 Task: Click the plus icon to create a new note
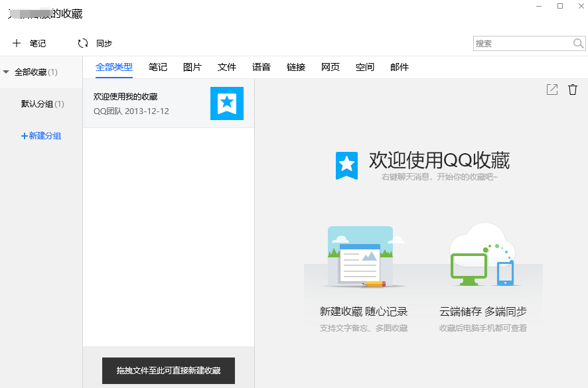point(17,43)
